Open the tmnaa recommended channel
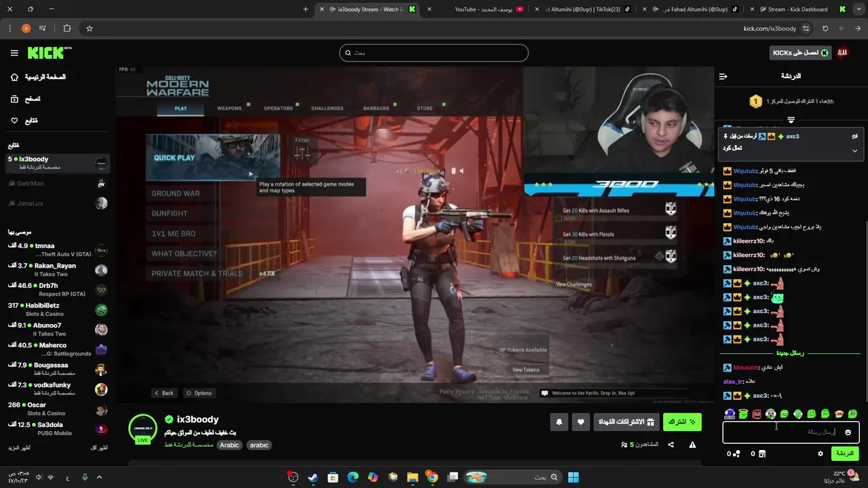This screenshot has height=488, width=868. [x=58, y=250]
